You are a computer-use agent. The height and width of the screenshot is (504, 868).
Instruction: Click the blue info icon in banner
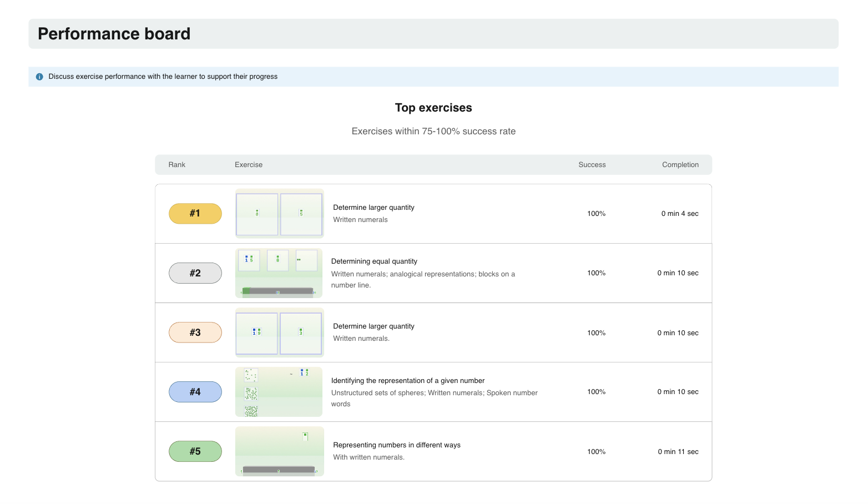click(39, 77)
